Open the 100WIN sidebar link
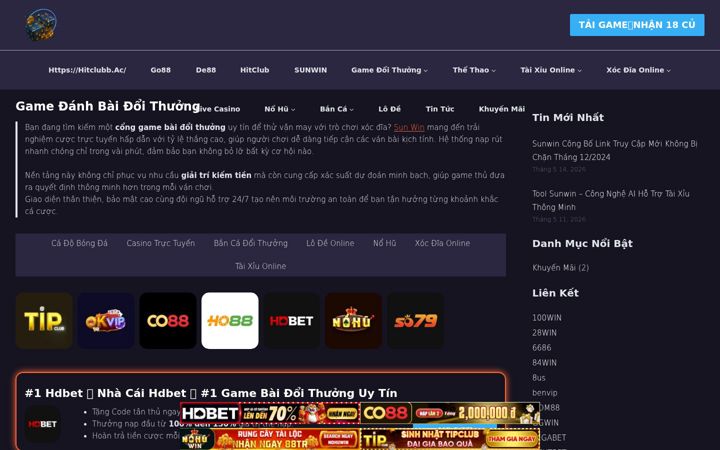720x450 pixels. pos(546,317)
